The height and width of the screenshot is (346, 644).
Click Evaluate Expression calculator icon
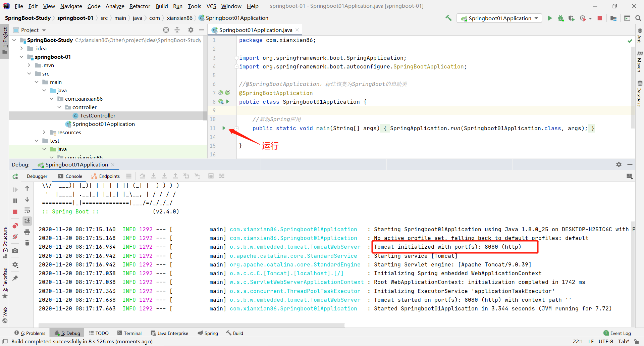click(211, 176)
